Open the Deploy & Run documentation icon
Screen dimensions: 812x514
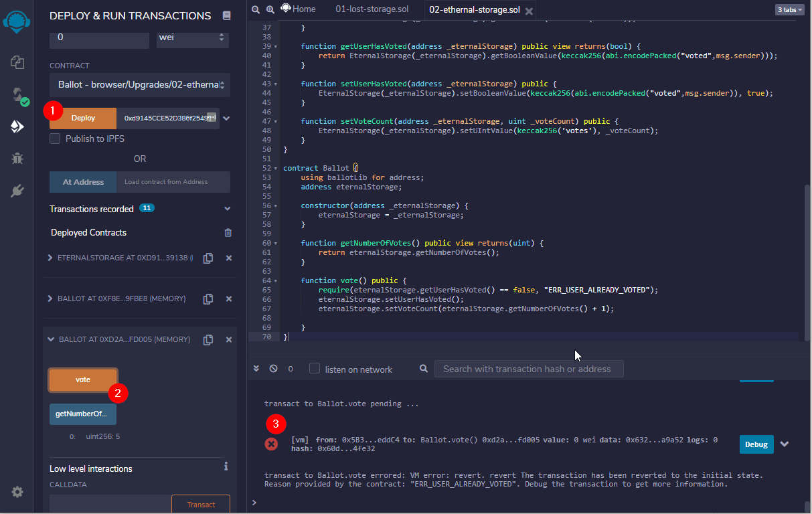[x=226, y=15]
